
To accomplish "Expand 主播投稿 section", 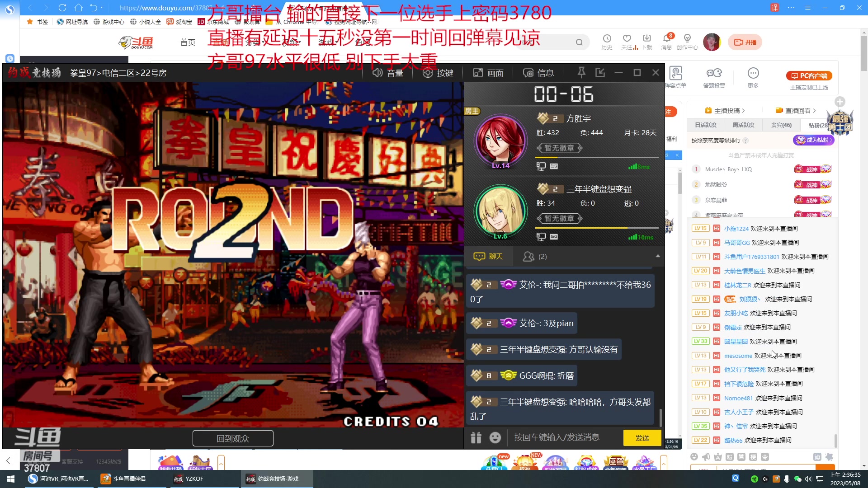I will (725, 111).
